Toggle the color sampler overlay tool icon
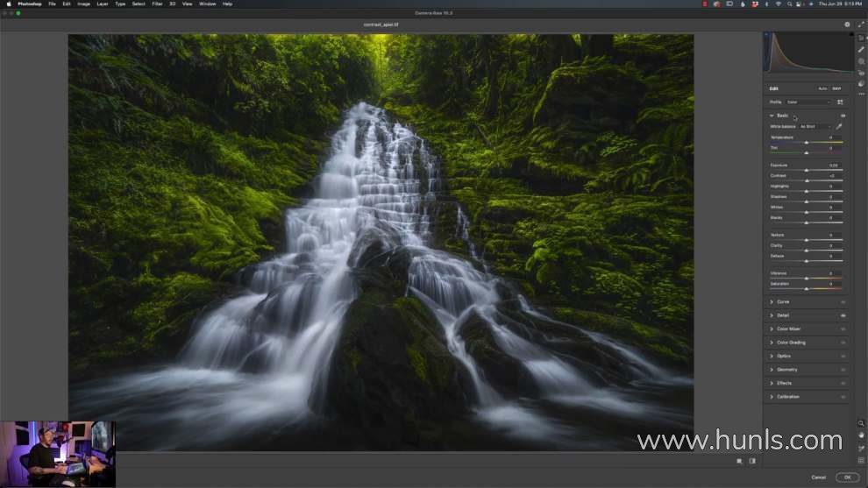 pos(861,449)
